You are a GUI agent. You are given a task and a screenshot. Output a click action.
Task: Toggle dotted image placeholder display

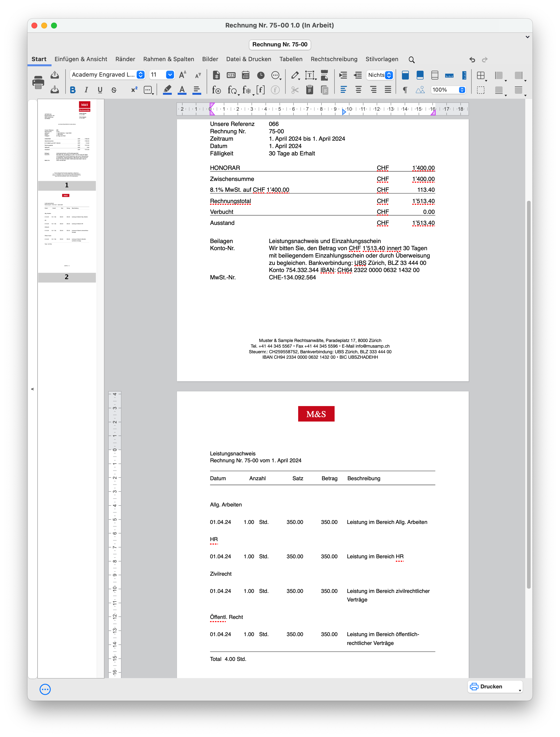tap(420, 90)
